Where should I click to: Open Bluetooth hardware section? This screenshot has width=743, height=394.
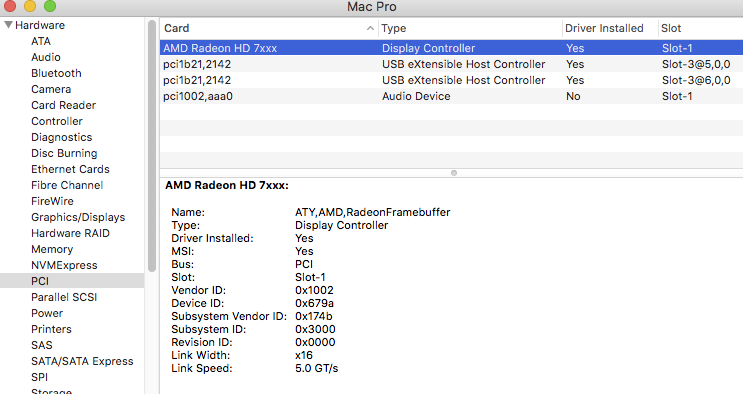[x=56, y=73]
